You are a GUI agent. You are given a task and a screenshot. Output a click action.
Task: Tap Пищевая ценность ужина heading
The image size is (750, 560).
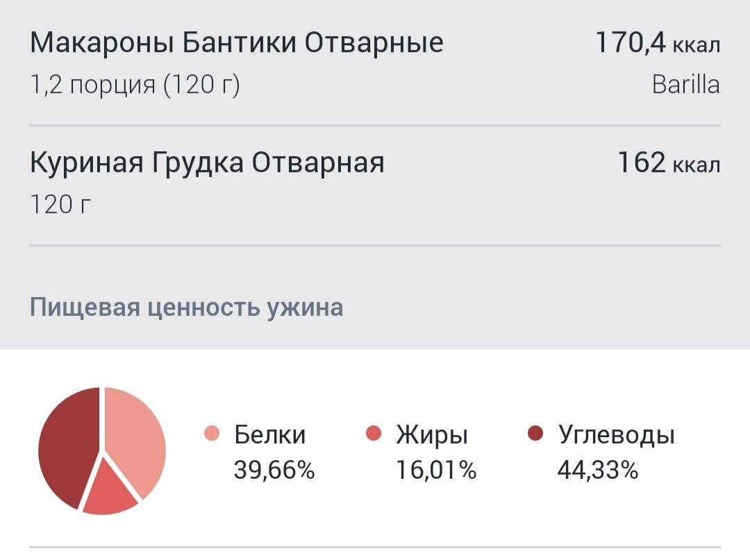click(x=187, y=307)
